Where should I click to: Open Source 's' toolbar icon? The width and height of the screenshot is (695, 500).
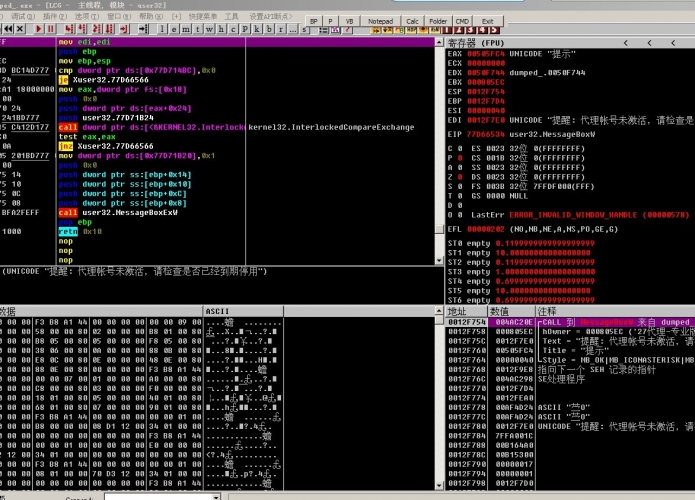pos(304,29)
